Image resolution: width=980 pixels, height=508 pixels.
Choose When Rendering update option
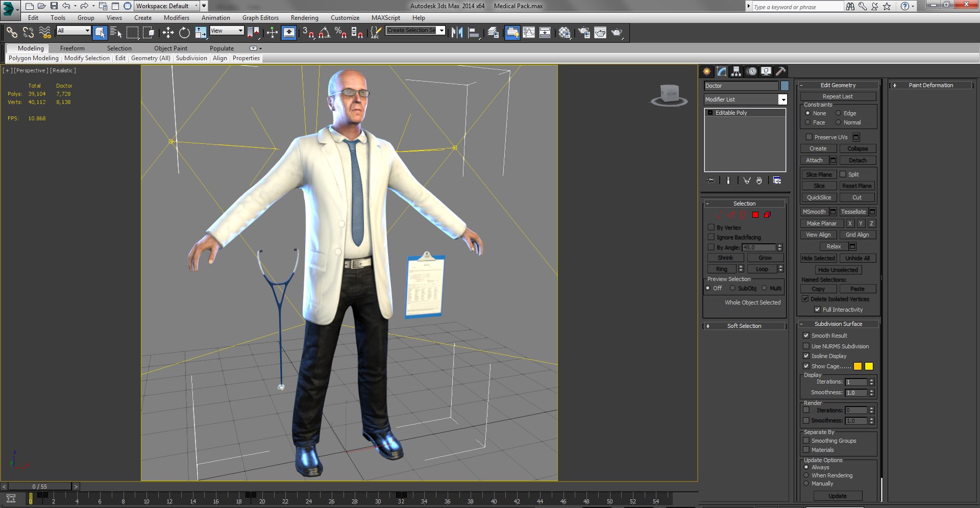806,475
